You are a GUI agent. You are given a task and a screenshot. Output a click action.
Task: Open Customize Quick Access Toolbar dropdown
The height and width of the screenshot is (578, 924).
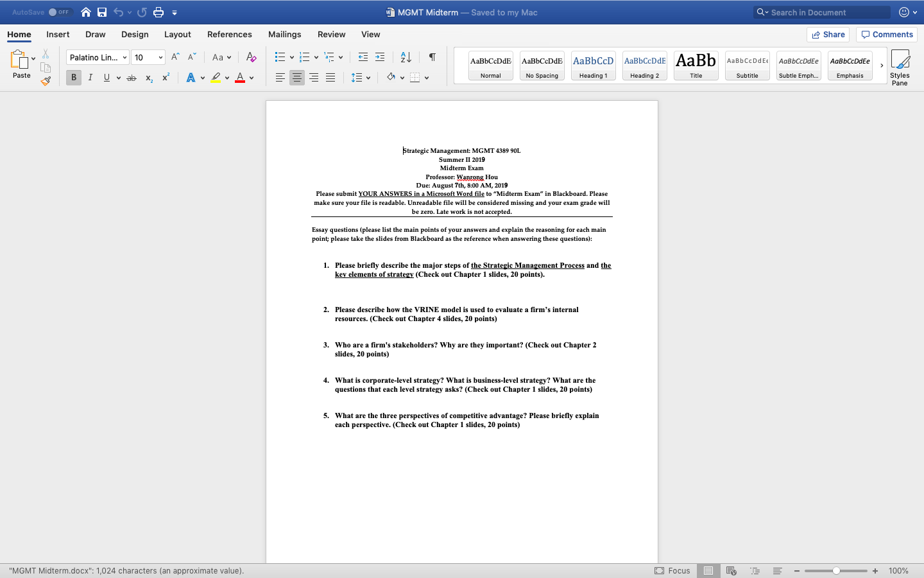pos(175,12)
